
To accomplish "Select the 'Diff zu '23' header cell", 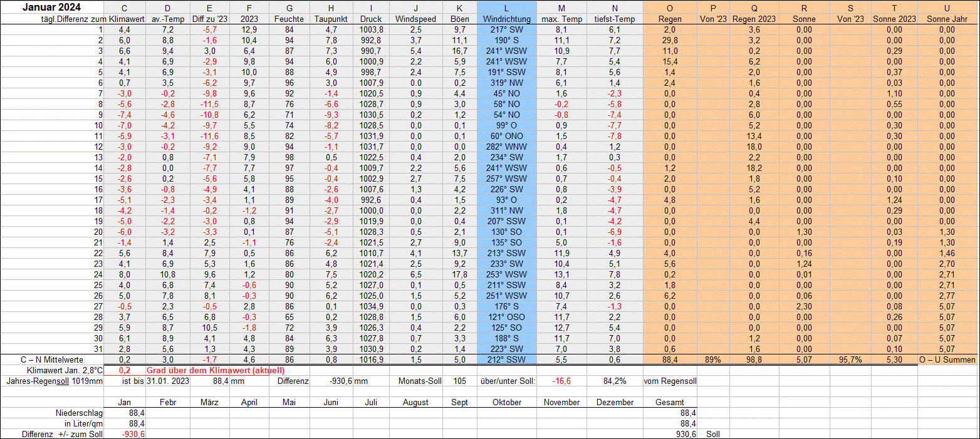I will tap(210, 19).
